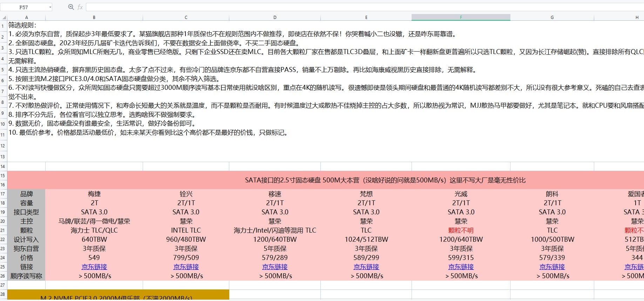
Task: Click the 筛选规则 cell
Action: tap(22, 25)
